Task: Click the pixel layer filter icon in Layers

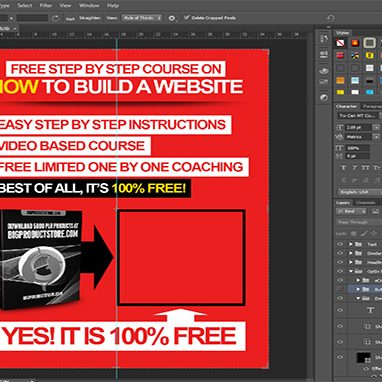Action: coord(375,212)
